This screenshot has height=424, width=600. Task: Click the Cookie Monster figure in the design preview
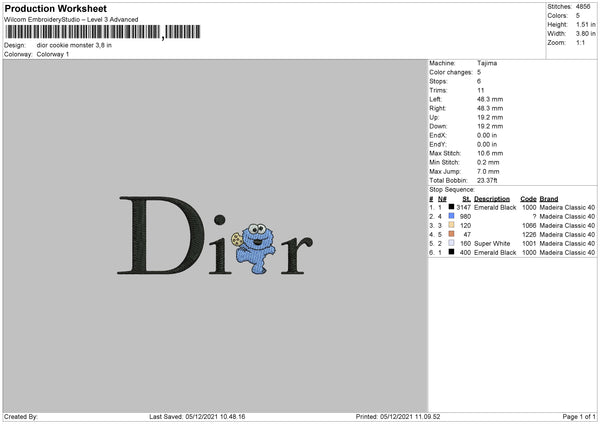(x=256, y=249)
